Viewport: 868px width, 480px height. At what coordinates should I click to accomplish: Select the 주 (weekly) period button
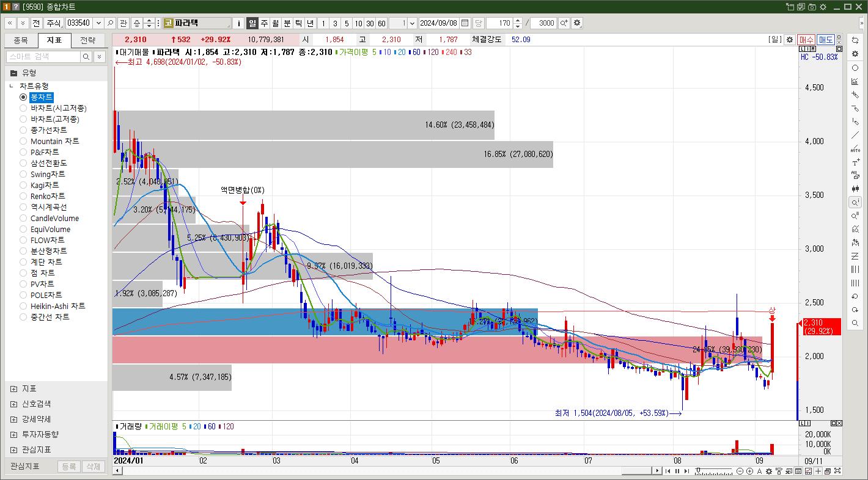pyautogui.click(x=264, y=23)
